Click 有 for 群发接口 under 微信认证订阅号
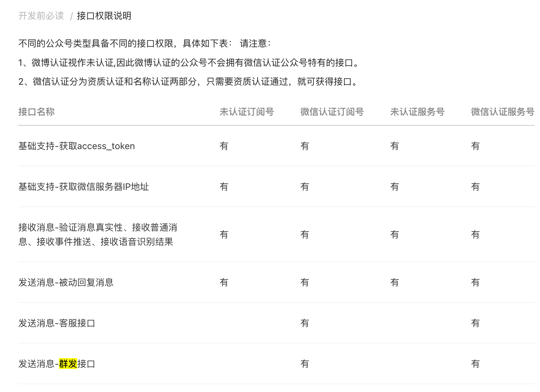Viewport: 540px width, 392px height. click(305, 364)
